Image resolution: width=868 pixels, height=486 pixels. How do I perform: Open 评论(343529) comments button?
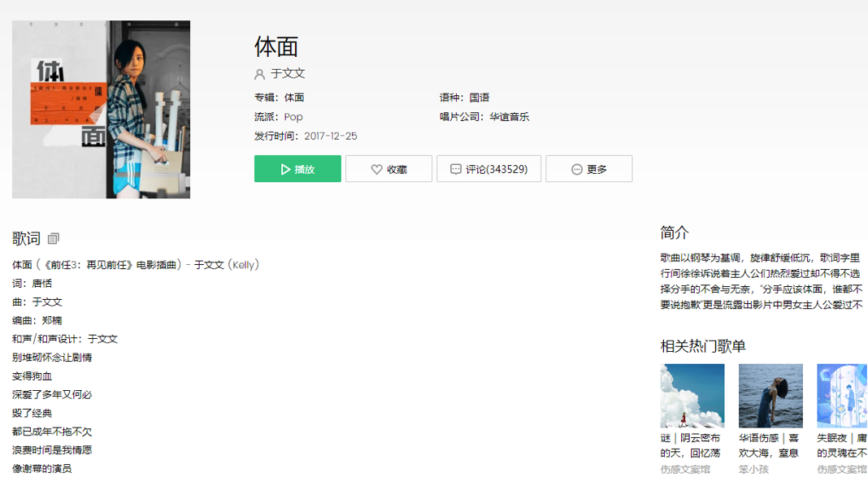[488, 169]
